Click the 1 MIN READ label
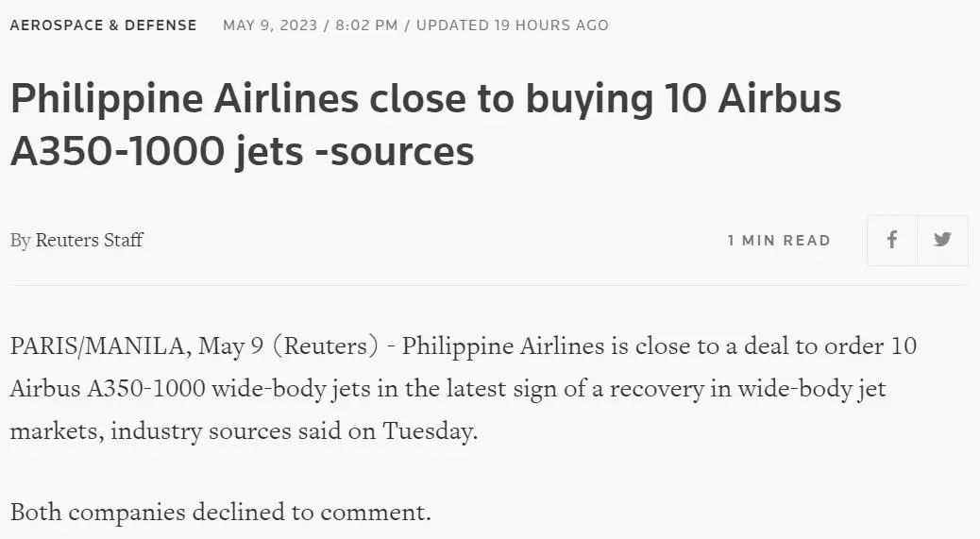This screenshot has height=539, width=980. [x=779, y=241]
